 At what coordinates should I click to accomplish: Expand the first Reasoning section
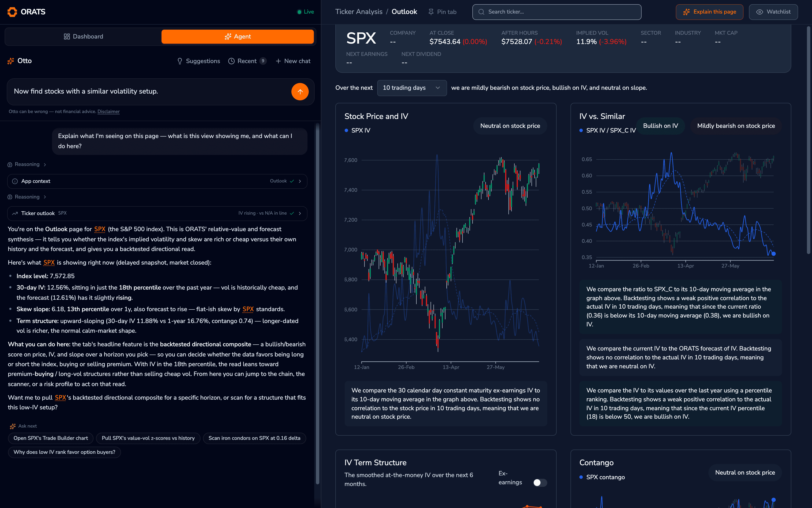(x=27, y=164)
